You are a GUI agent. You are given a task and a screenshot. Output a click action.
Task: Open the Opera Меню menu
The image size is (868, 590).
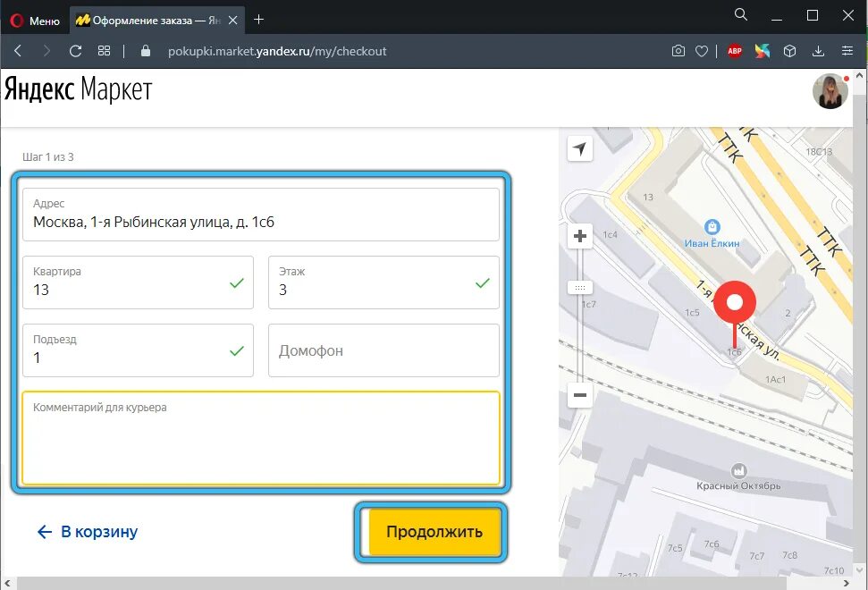coord(34,20)
